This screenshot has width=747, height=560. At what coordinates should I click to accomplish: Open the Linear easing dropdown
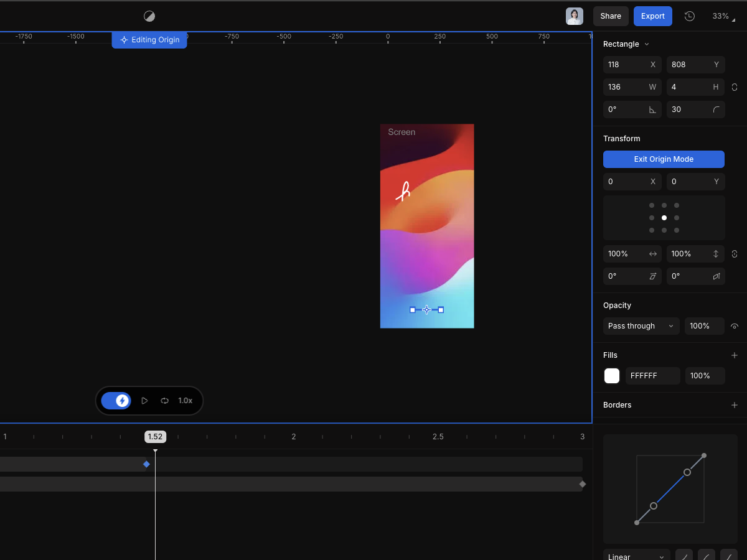[637, 556]
